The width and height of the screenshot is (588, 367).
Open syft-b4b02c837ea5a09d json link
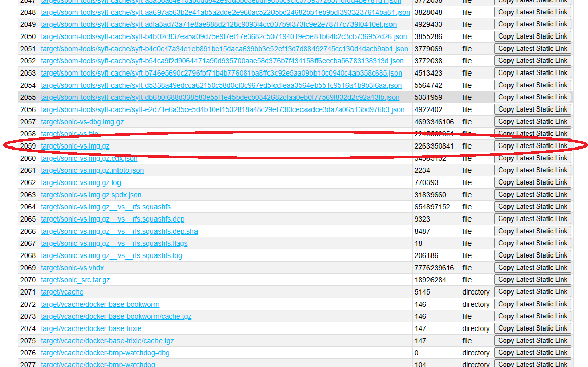(x=224, y=36)
